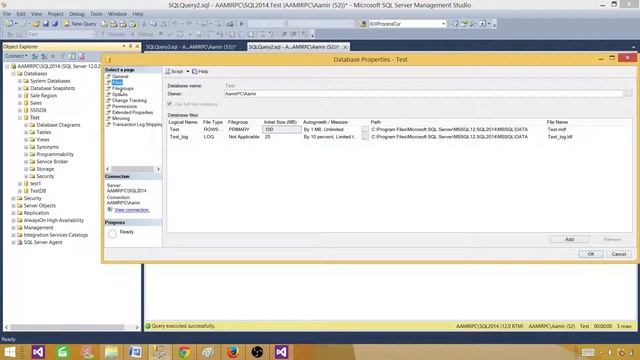The height and width of the screenshot is (360, 640).
Task: Click the autogrowth ellipsis button for Test file
Action: pyautogui.click(x=365, y=129)
